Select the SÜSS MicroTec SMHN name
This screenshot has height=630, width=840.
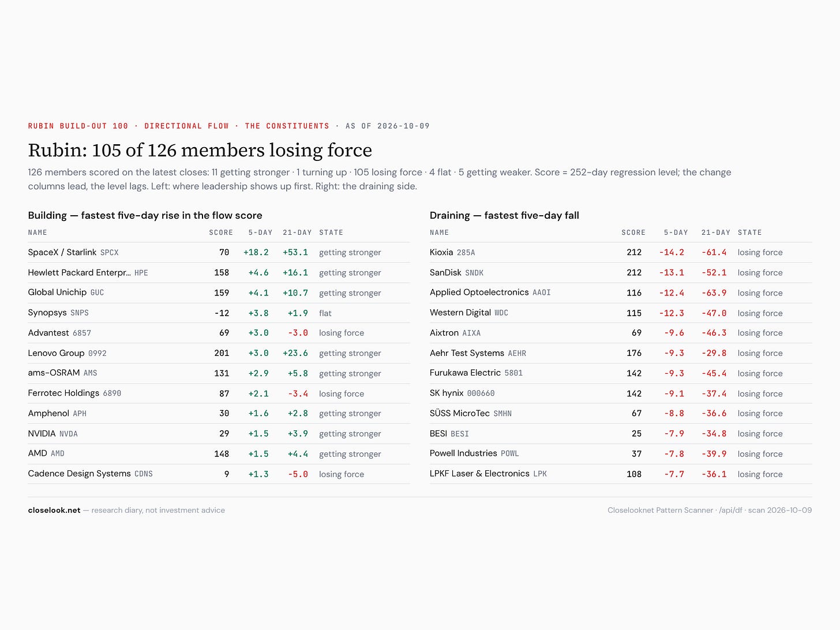click(x=470, y=414)
